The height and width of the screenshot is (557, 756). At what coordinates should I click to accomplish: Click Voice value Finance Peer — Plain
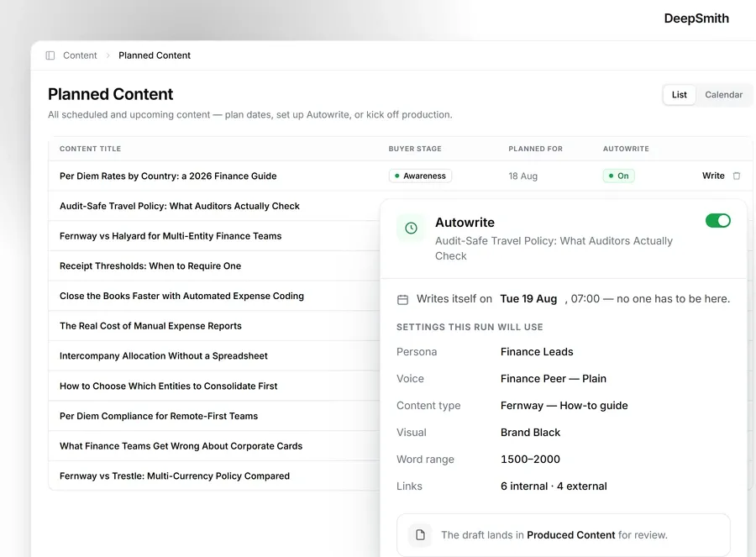click(553, 379)
